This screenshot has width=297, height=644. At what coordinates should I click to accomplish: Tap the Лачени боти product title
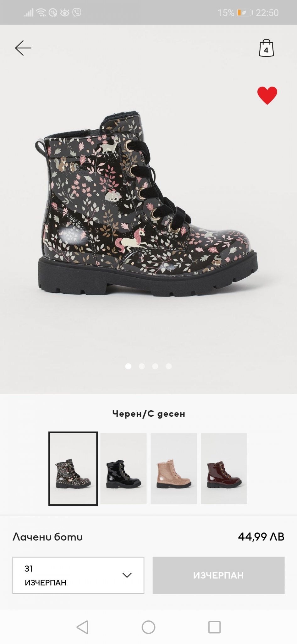(x=47, y=536)
